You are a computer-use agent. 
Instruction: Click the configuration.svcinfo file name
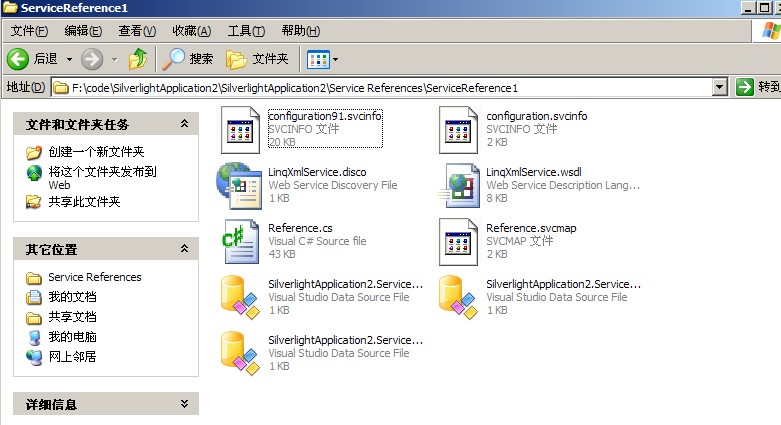tap(536, 116)
